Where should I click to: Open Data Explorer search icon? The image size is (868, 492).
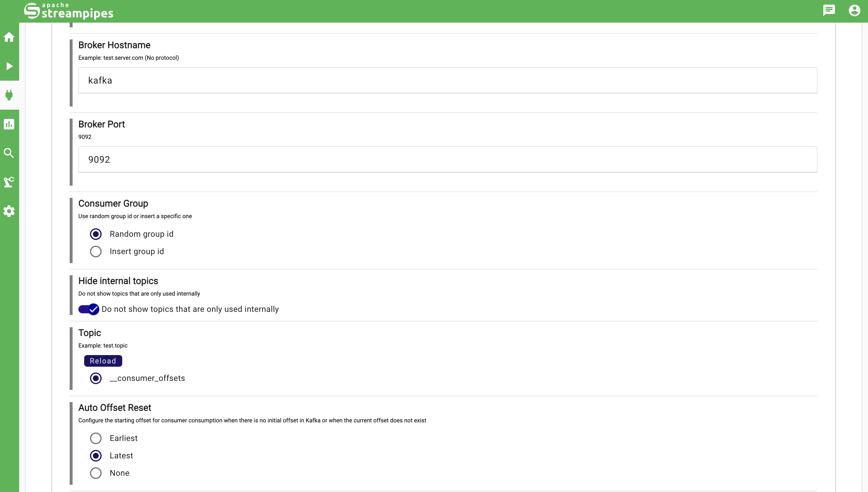point(9,153)
